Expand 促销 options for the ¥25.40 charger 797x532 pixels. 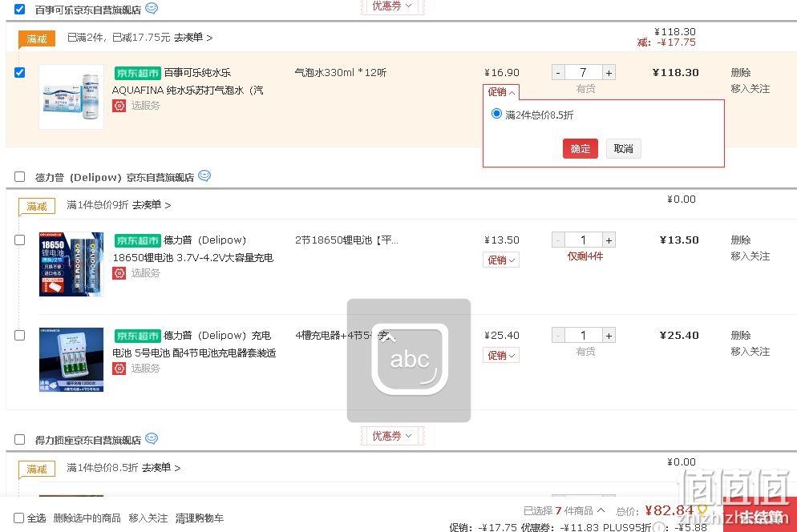[x=501, y=356]
